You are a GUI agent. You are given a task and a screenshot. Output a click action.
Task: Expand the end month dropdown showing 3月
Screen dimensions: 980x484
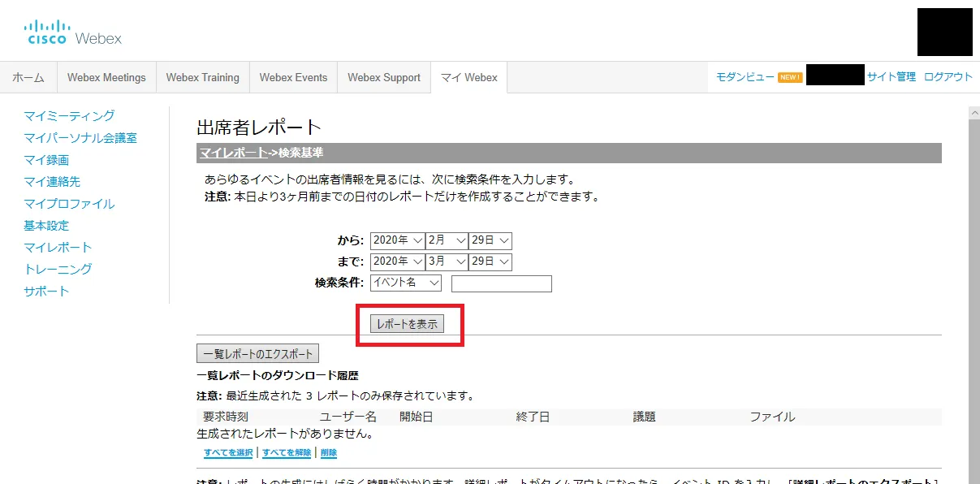[x=447, y=261]
